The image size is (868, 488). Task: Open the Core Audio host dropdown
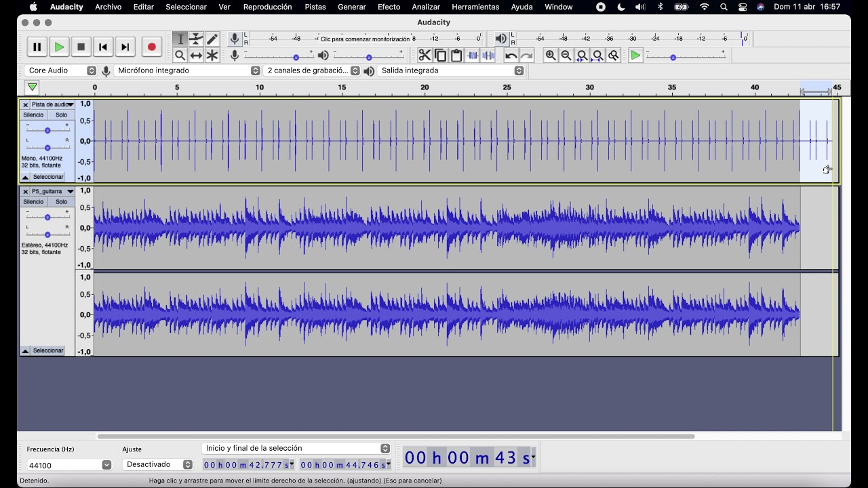[x=61, y=70]
